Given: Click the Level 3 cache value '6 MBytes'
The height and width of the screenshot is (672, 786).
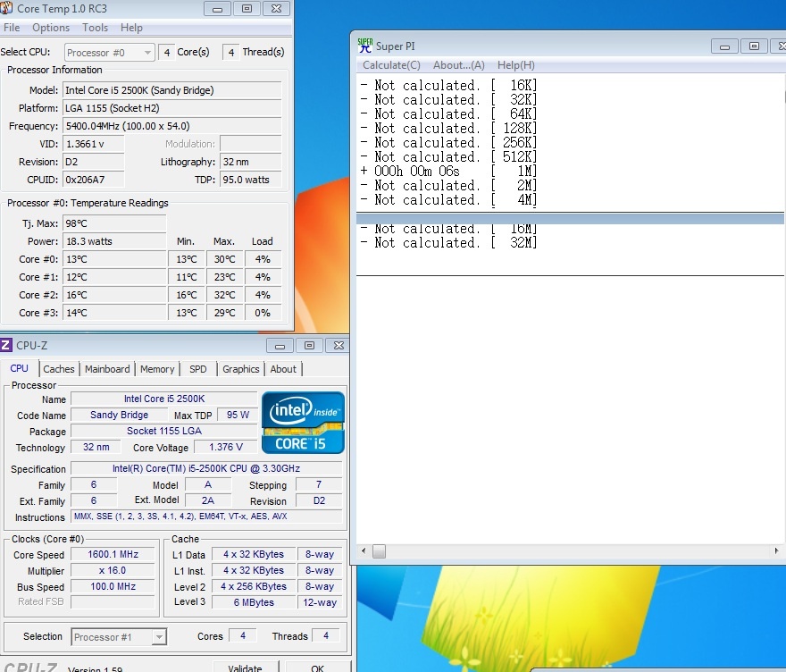Looking at the screenshot, I should 254,603.
